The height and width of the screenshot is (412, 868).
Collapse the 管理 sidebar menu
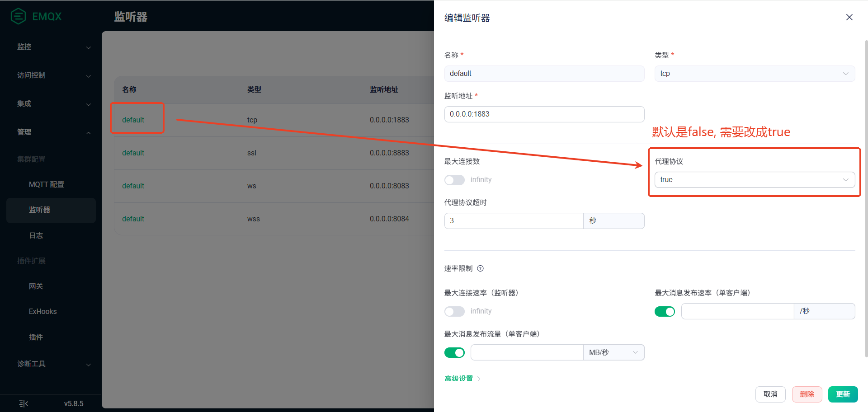click(x=53, y=132)
